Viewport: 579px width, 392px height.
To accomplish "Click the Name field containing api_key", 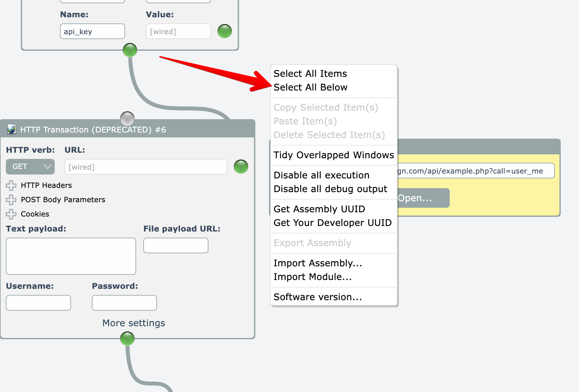I will click(x=92, y=31).
